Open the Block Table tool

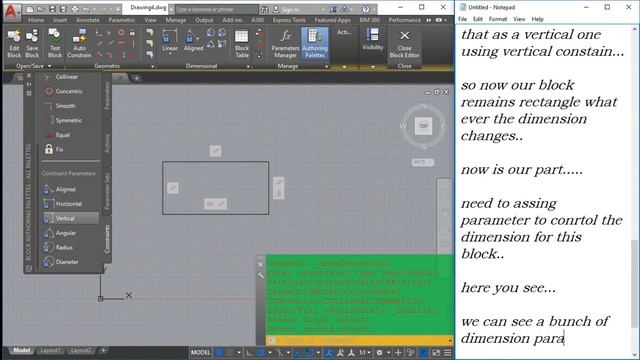pos(242,44)
